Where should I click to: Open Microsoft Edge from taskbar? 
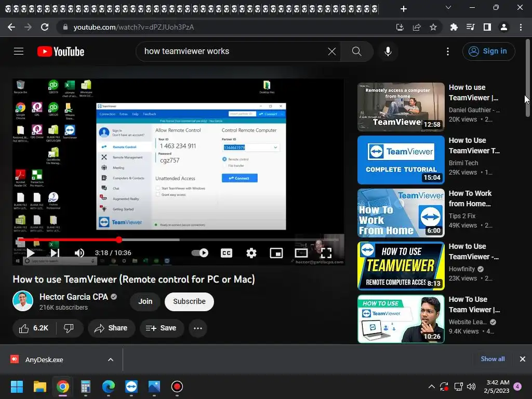tap(109, 387)
